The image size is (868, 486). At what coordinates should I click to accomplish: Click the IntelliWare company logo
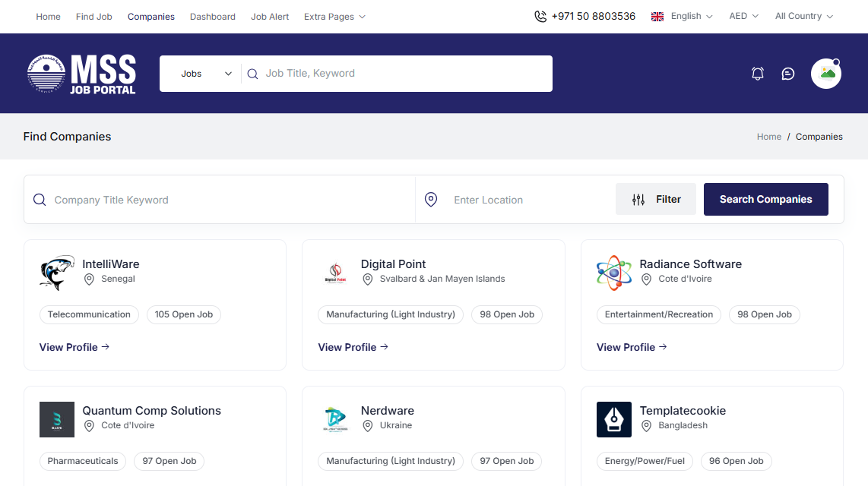coord(57,273)
